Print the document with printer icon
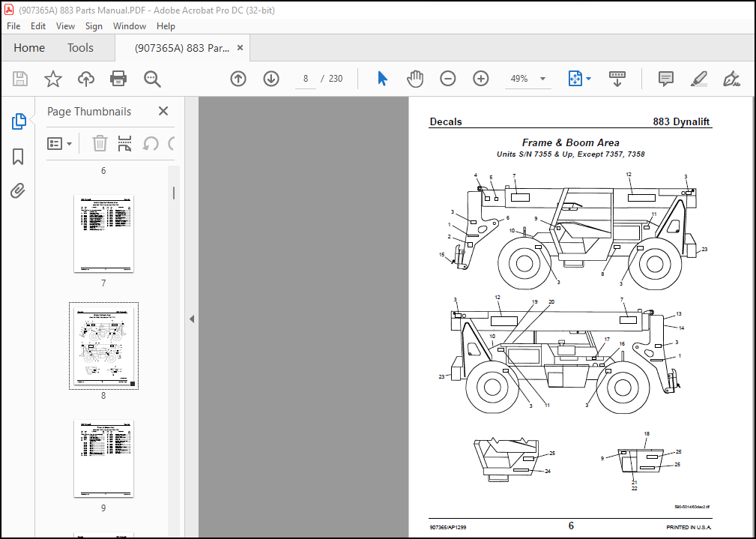This screenshot has height=539, width=756. (x=118, y=79)
